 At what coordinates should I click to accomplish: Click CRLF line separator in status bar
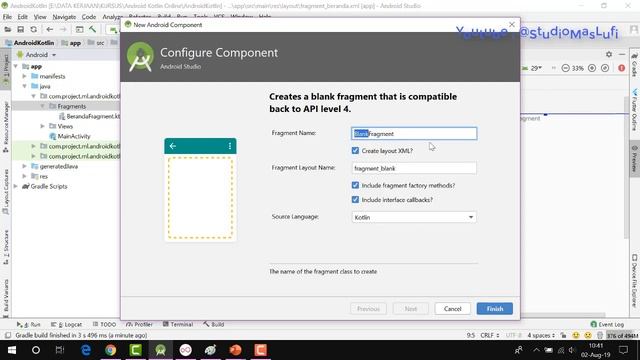[489, 336]
